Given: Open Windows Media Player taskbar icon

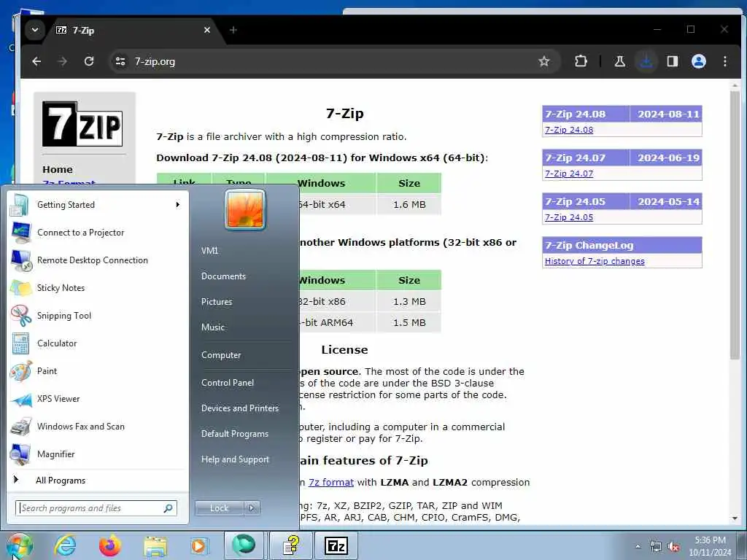Looking at the screenshot, I should coord(198,545).
